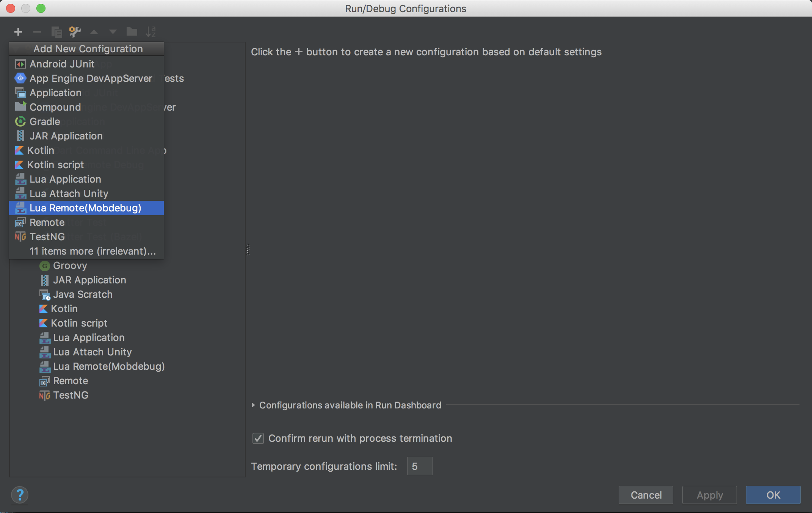Click the OK button
Viewport: 812px width, 513px height.
[x=773, y=495]
